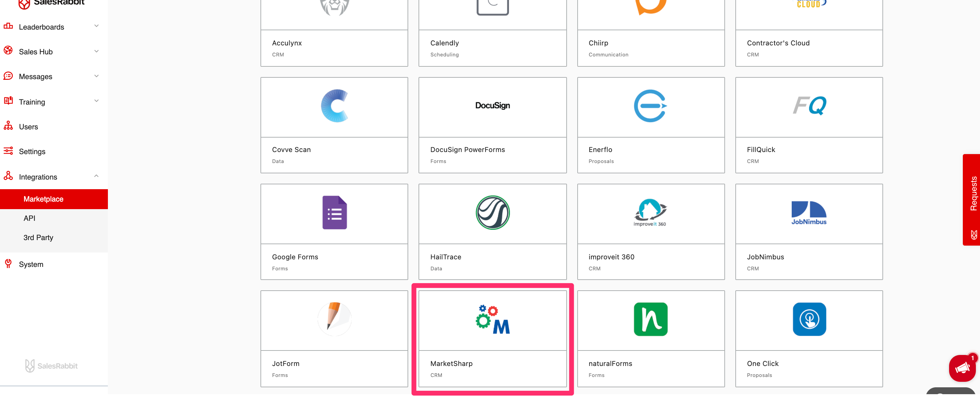The image size is (980, 410).
Task: Click the JobNimbus card title
Action: point(765,257)
